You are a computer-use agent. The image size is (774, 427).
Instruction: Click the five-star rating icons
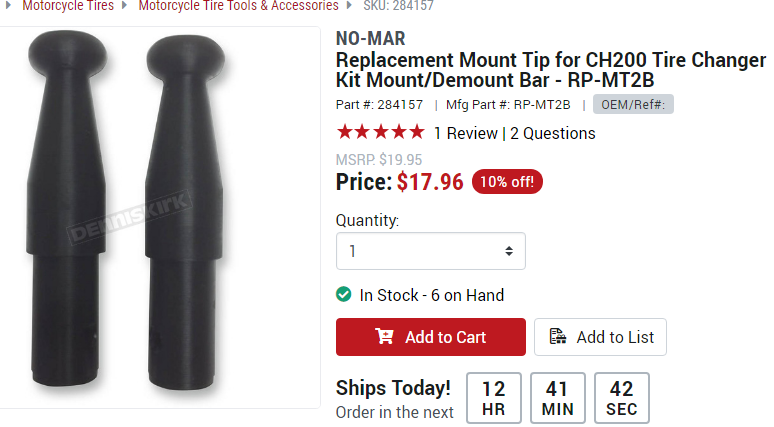point(380,133)
